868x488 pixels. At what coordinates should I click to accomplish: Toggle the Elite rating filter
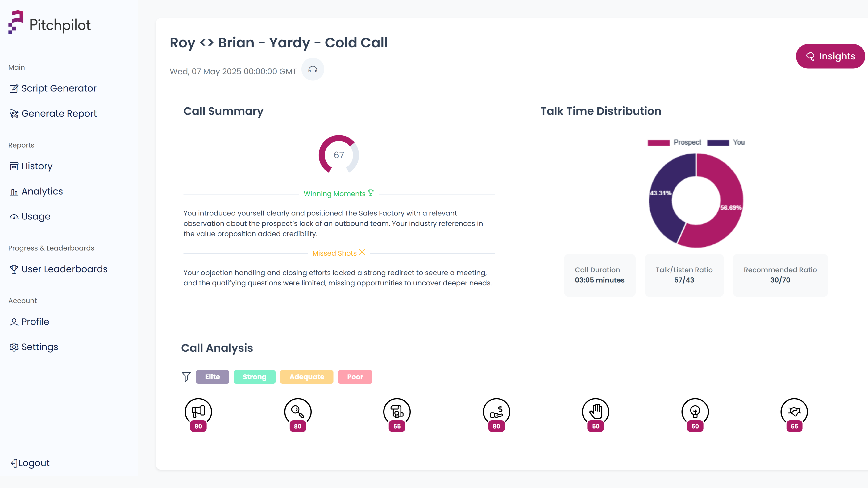[212, 377]
